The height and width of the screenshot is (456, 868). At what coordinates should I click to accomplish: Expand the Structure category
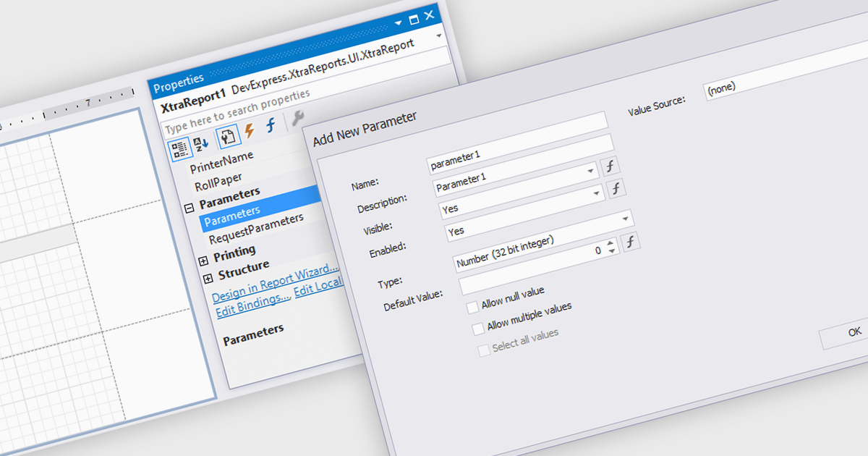coord(208,278)
